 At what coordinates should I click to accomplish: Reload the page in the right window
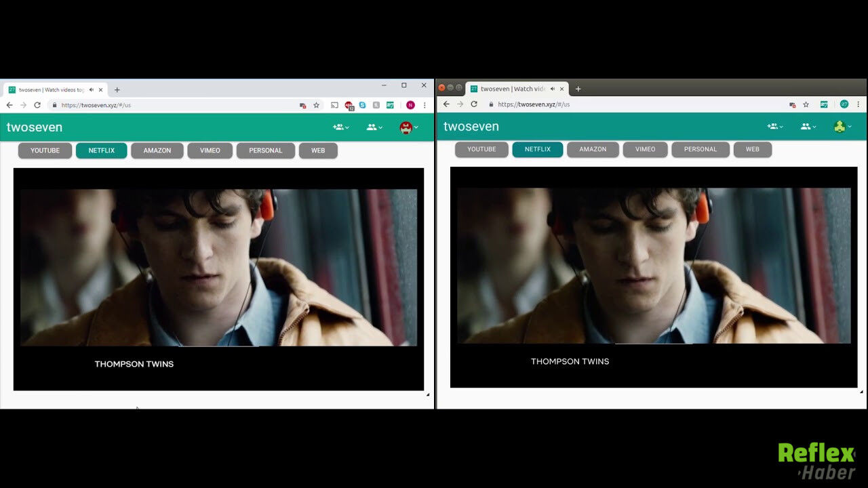point(474,104)
